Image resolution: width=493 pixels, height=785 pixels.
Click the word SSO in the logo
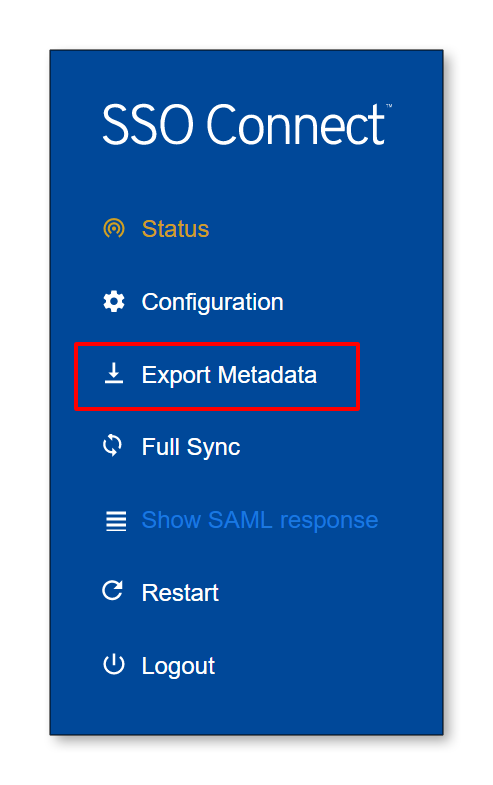(x=148, y=124)
